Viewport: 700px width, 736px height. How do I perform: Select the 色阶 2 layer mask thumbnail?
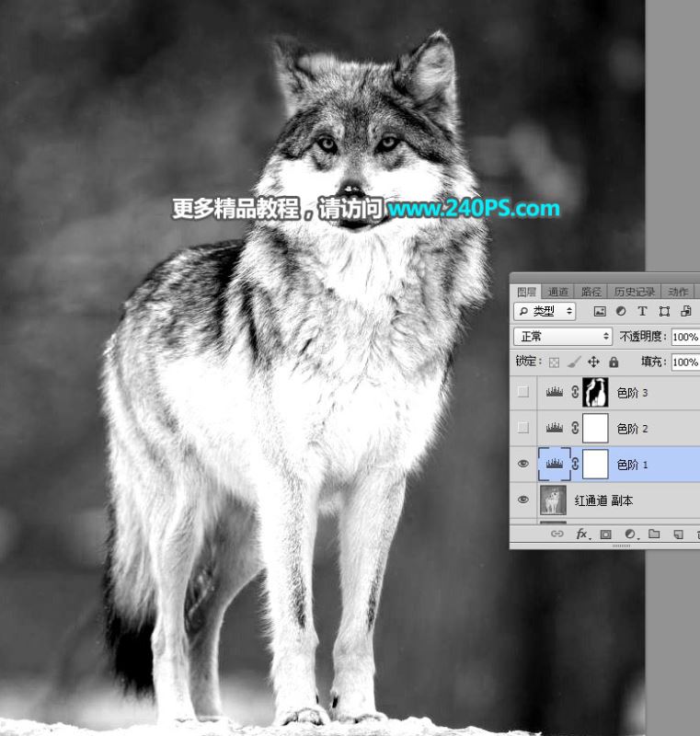coord(595,428)
